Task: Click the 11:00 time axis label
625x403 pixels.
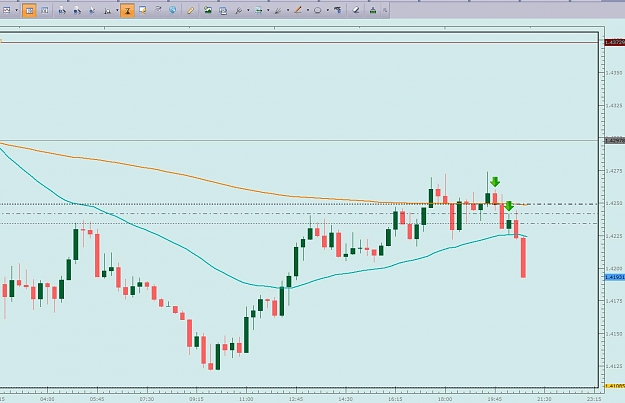Action: 246,399
